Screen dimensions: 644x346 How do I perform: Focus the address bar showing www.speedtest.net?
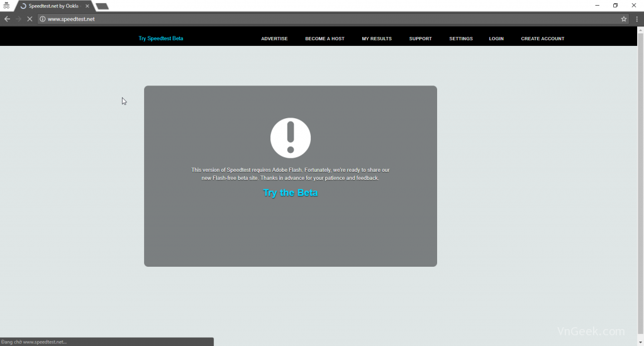tap(333, 19)
